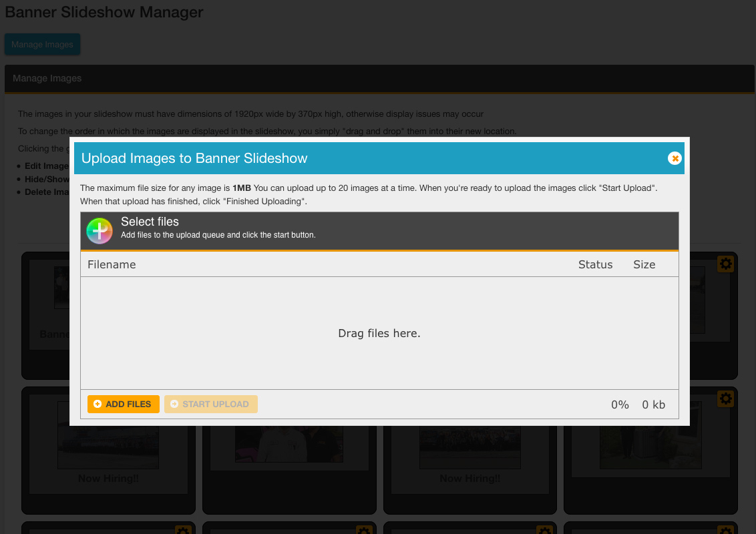Close the Upload Images dialog with orange X
The width and height of the screenshot is (756, 534).
(x=675, y=158)
